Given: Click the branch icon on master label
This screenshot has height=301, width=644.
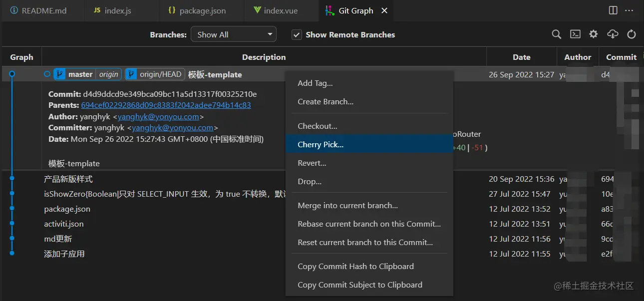Looking at the screenshot, I should click(x=60, y=74).
